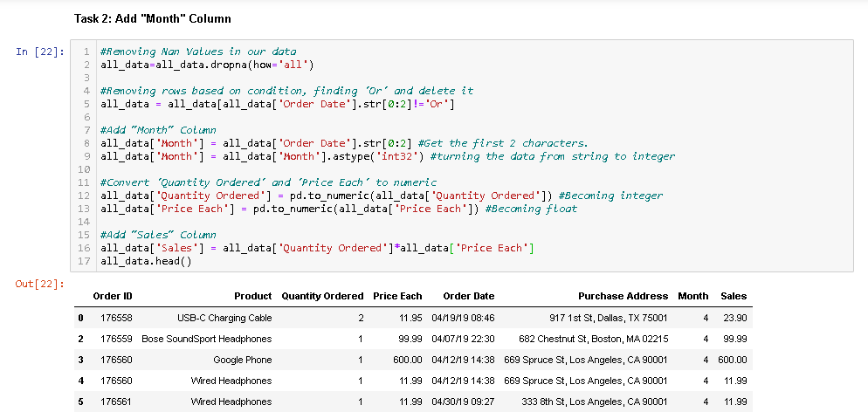
Task: Select the quantity cell showing 2
Action: pos(361,318)
